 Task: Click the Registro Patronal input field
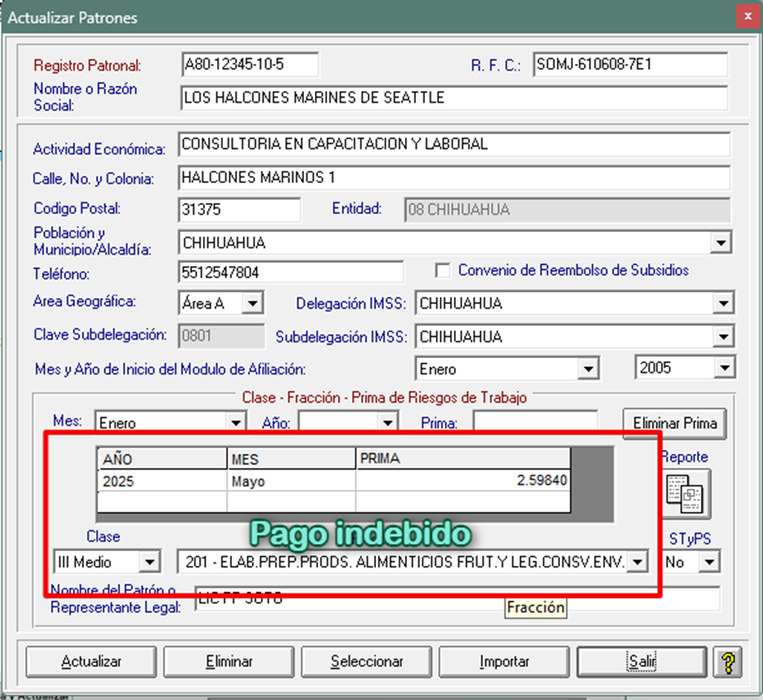249,65
